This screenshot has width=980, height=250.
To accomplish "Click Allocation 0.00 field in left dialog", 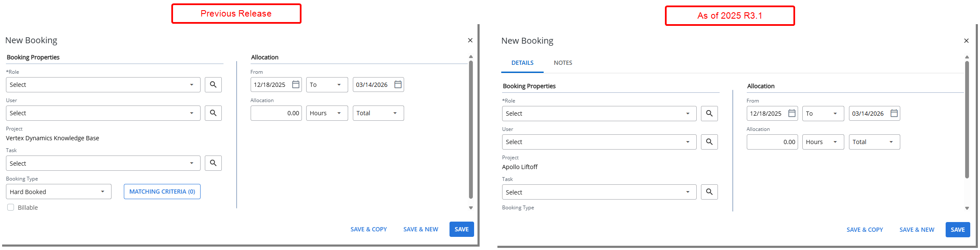I will tap(276, 113).
